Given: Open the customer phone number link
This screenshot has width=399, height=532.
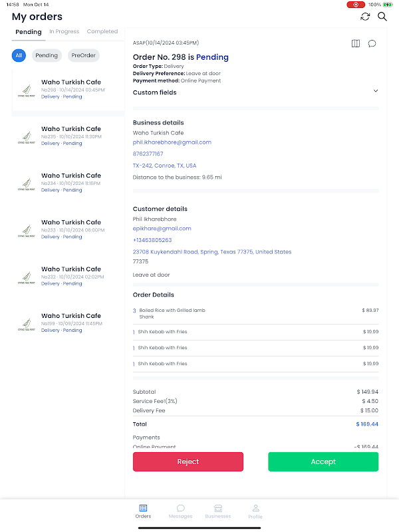Looking at the screenshot, I should click(x=152, y=240).
